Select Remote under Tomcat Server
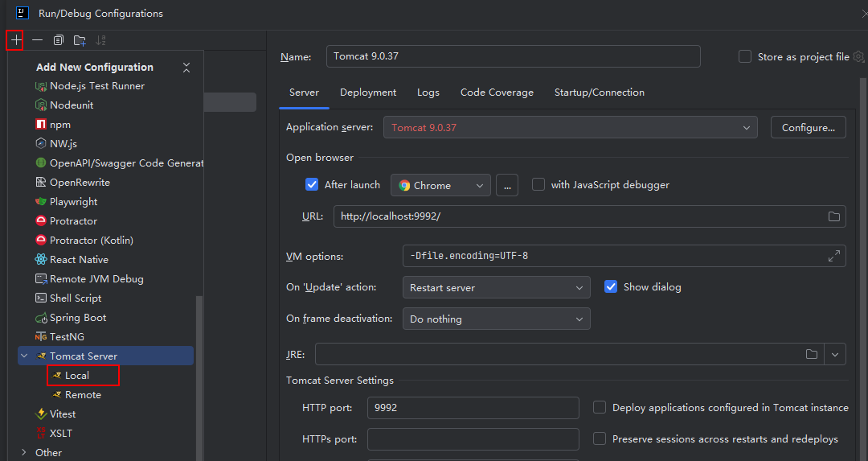This screenshot has width=868, height=461. 83,394
